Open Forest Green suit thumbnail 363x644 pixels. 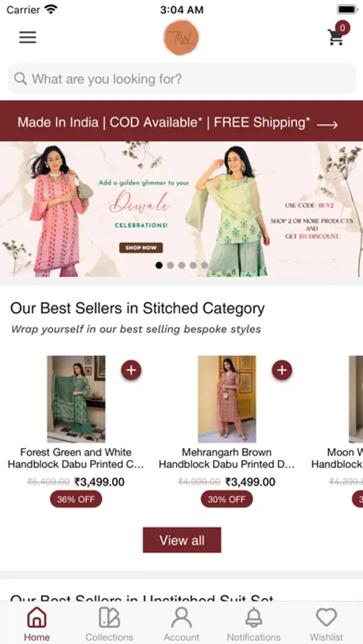pyautogui.click(x=76, y=399)
